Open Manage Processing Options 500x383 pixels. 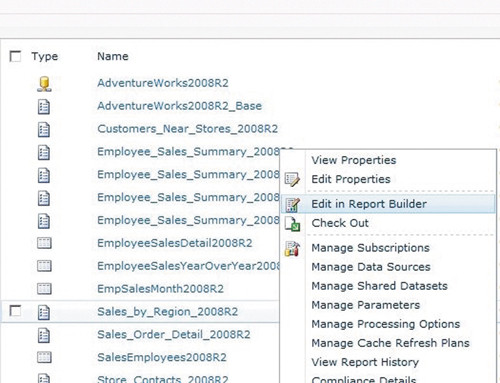tap(386, 324)
